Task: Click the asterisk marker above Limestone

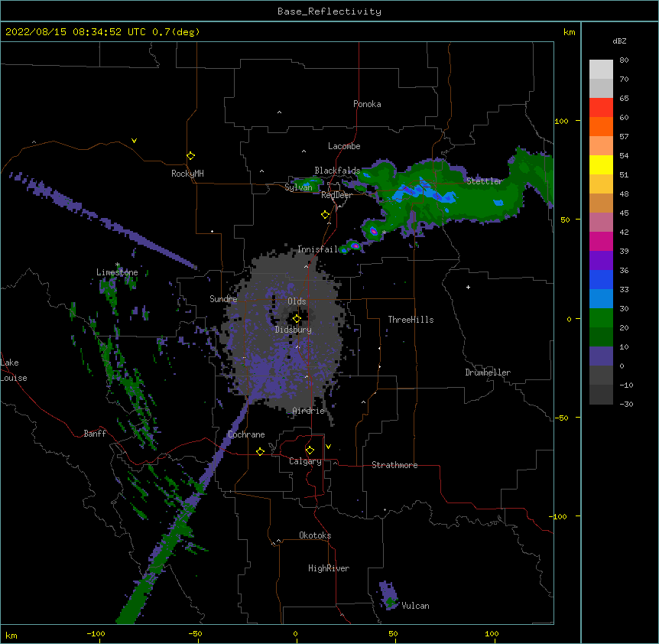Action: click(118, 265)
